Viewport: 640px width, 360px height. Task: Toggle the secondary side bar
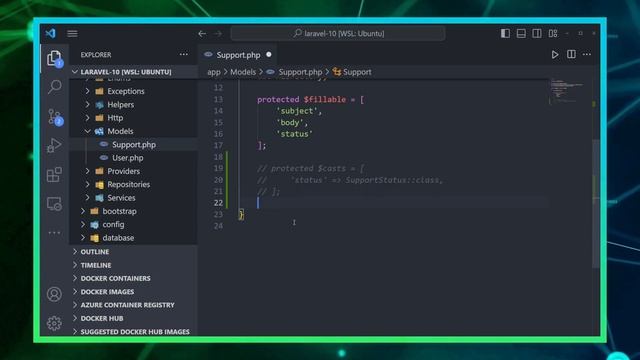coord(537,33)
